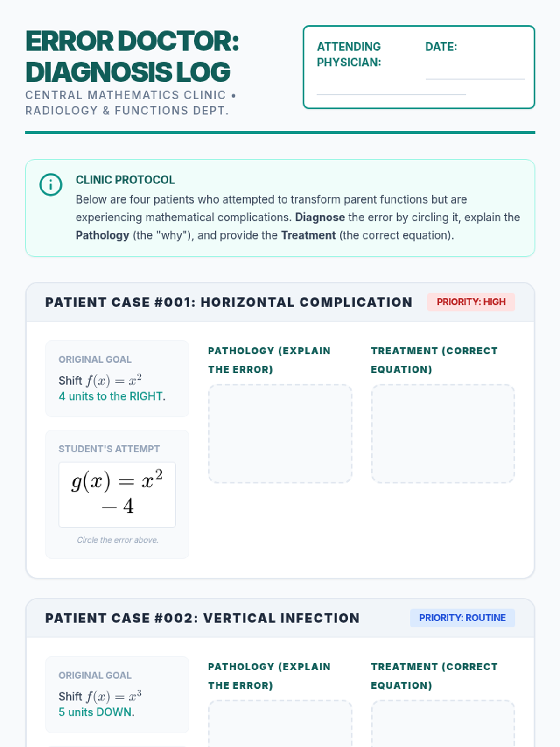Click the Attending Physician signature line
Screen dimensions: 560x747
pyautogui.click(x=391, y=93)
